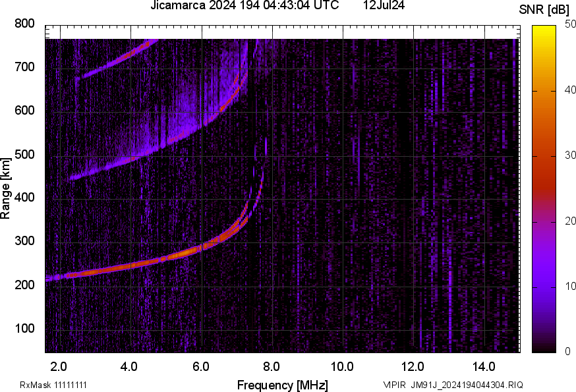Click the 12.0 frequency axis tick label
The height and width of the screenshot is (392, 576).
[413, 366]
